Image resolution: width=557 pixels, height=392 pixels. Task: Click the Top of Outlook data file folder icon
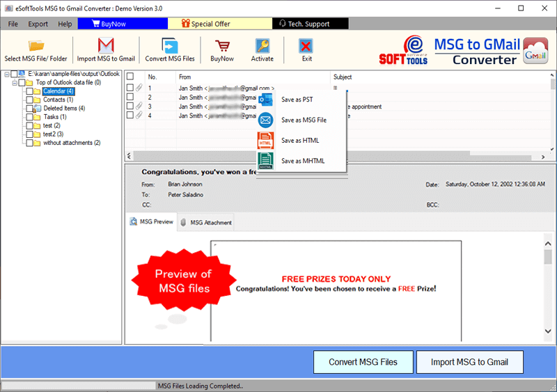click(x=29, y=83)
